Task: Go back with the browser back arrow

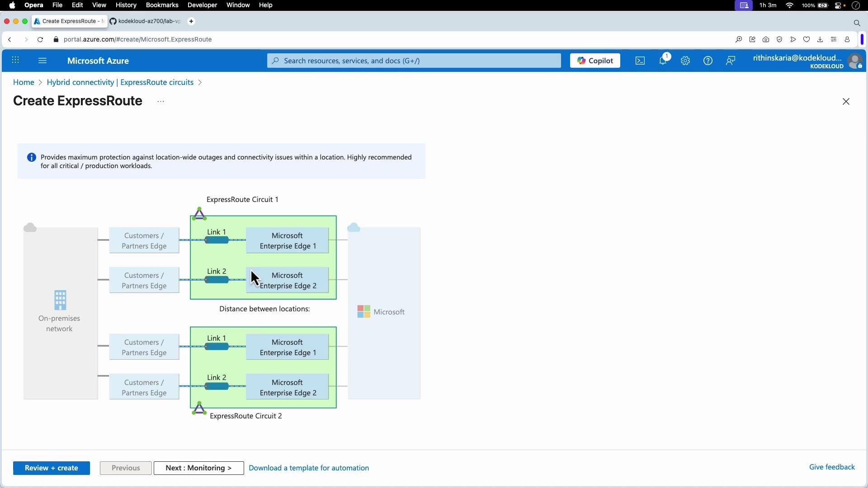Action: pyautogui.click(x=10, y=40)
